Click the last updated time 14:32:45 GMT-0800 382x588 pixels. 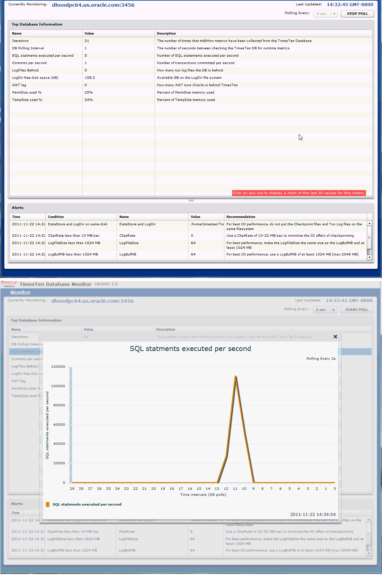point(350,5)
